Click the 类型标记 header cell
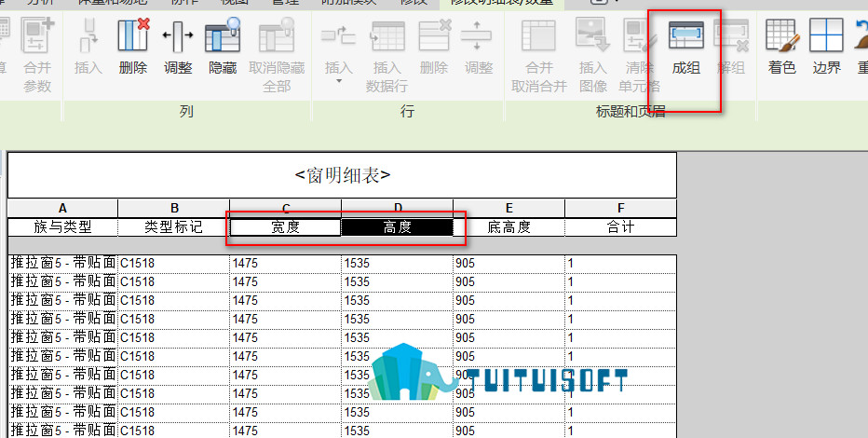Viewport: 868px width, 438px height. click(174, 227)
